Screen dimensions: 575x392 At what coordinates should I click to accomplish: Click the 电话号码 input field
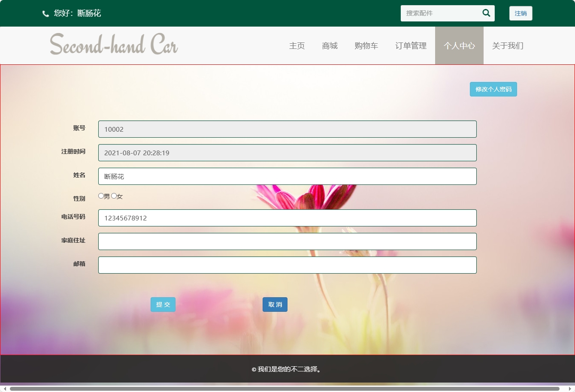[287, 218]
